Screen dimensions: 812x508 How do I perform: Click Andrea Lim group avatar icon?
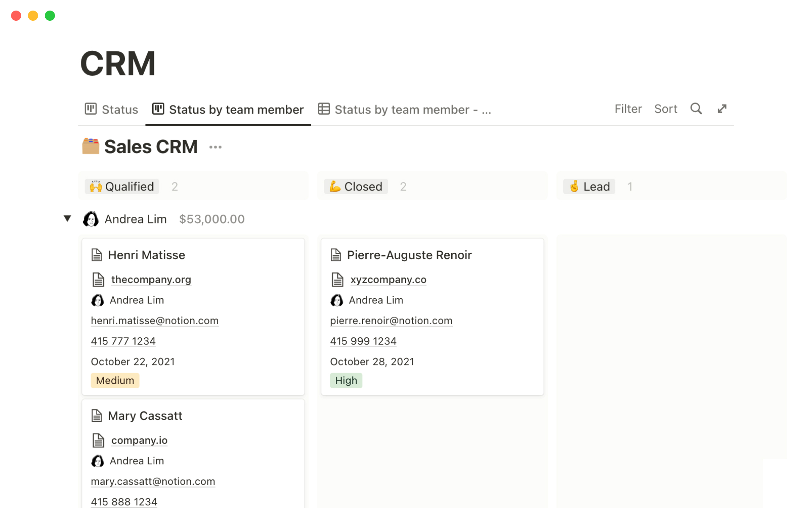pyautogui.click(x=91, y=219)
